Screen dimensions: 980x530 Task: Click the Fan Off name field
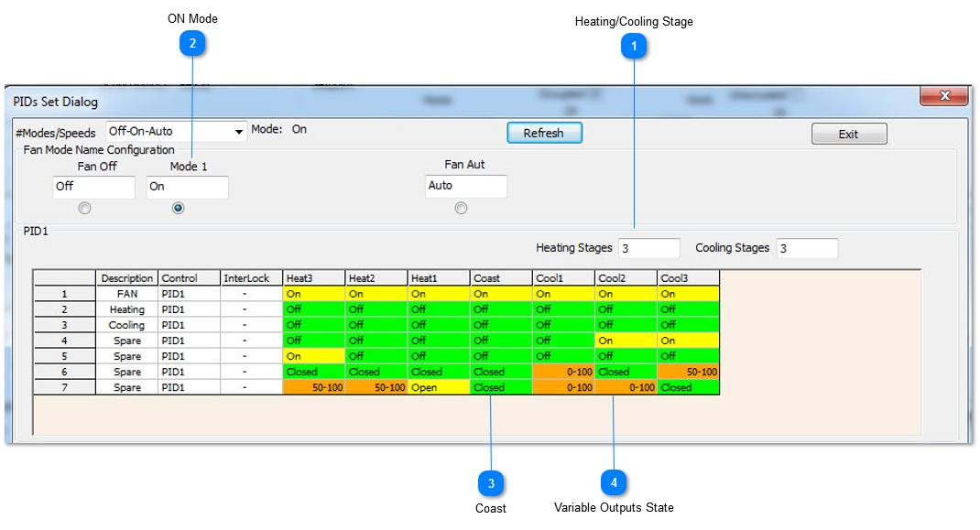(x=93, y=187)
